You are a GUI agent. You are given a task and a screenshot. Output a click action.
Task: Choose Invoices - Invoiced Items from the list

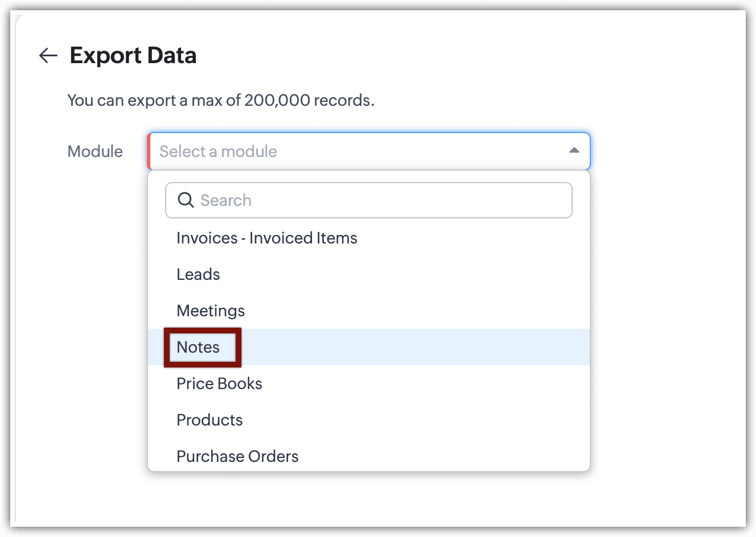pos(266,238)
